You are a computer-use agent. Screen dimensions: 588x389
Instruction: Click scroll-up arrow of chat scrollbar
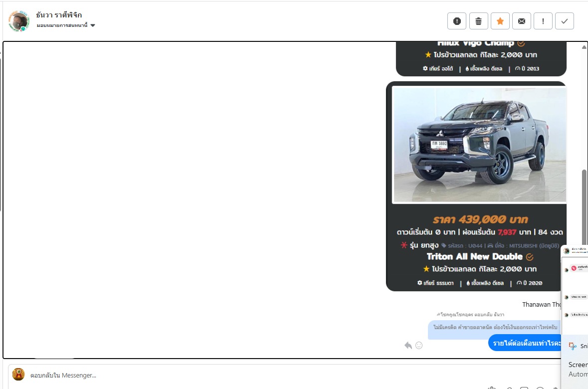coord(584,47)
